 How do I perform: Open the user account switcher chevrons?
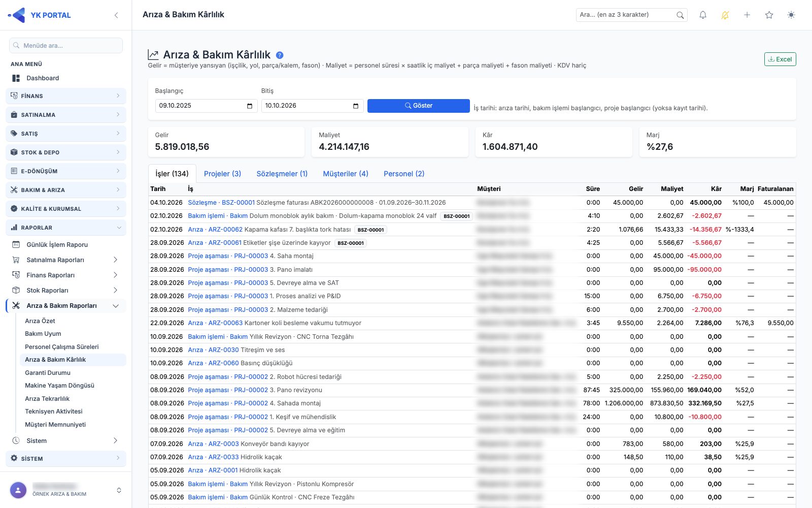(119, 490)
